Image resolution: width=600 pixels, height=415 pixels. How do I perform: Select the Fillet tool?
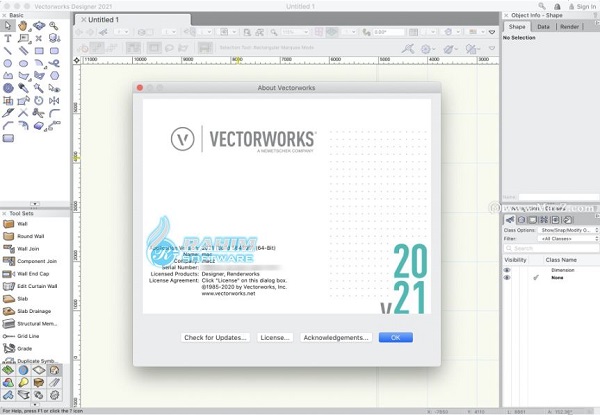point(54,113)
